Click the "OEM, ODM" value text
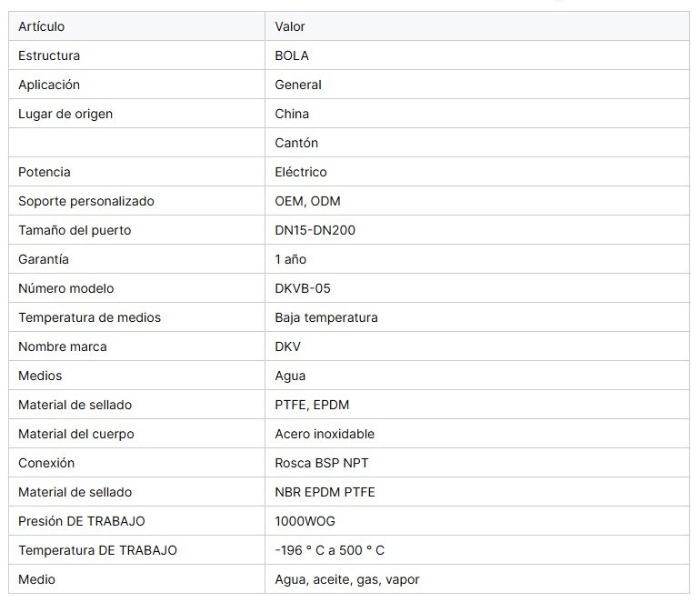This screenshot has width=700, height=602. point(307,201)
